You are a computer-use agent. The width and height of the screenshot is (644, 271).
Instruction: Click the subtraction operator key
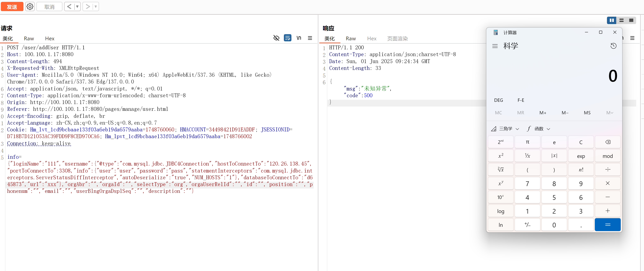(608, 197)
